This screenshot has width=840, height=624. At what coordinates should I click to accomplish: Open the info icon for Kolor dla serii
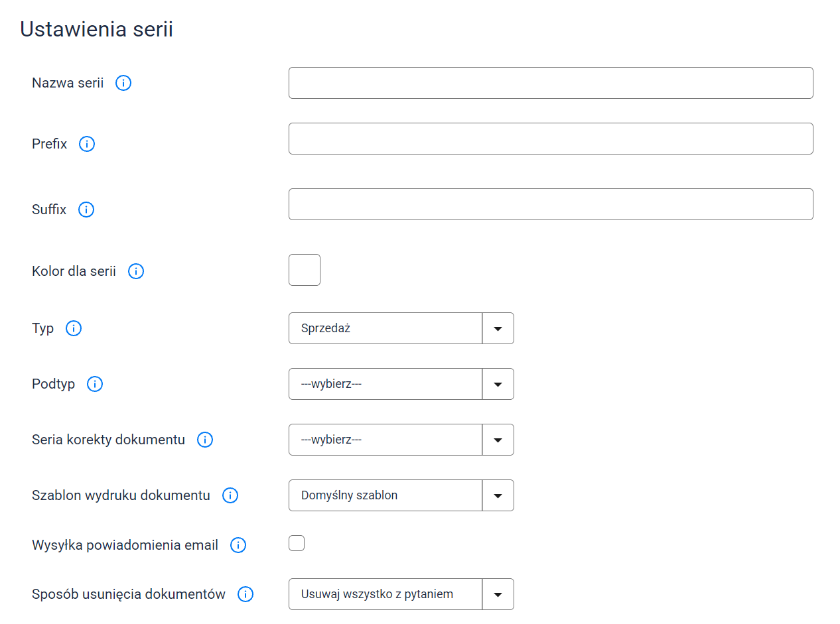(x=136, y=271)
